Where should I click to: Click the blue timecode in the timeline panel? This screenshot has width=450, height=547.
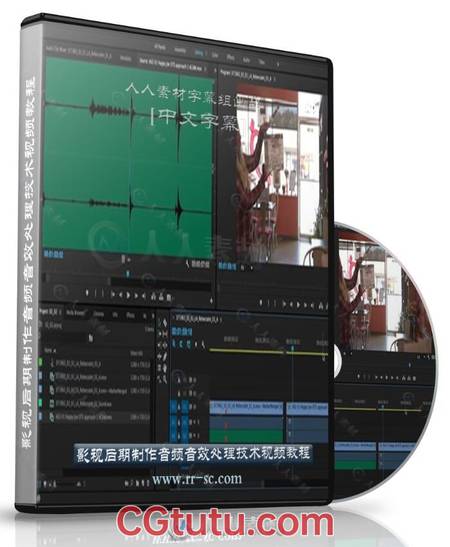coord(181,331)
